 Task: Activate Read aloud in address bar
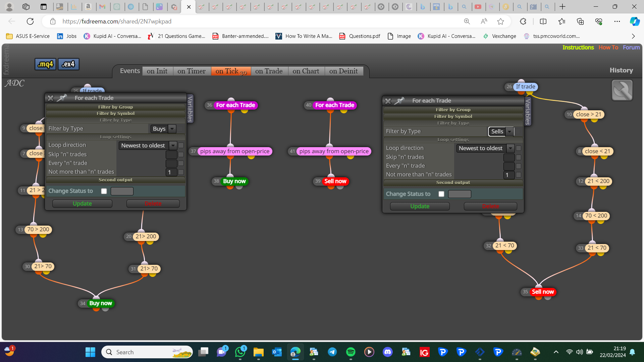[x=484, y=21]
